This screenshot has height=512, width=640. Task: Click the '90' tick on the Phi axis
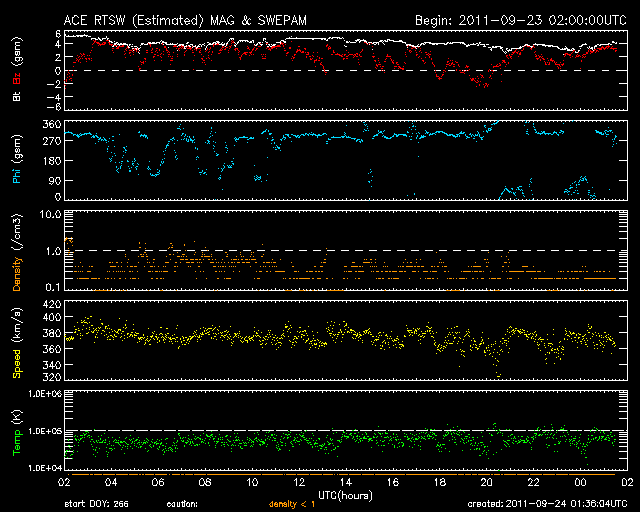coord(55,180)
